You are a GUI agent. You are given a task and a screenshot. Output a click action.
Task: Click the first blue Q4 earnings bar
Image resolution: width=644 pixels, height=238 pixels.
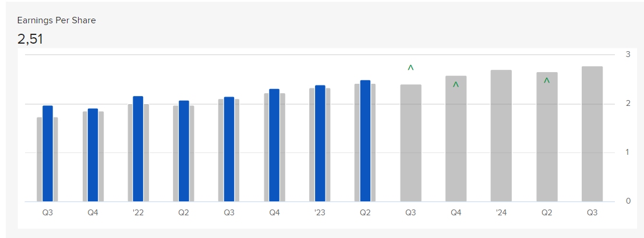[x=93, y=155]
